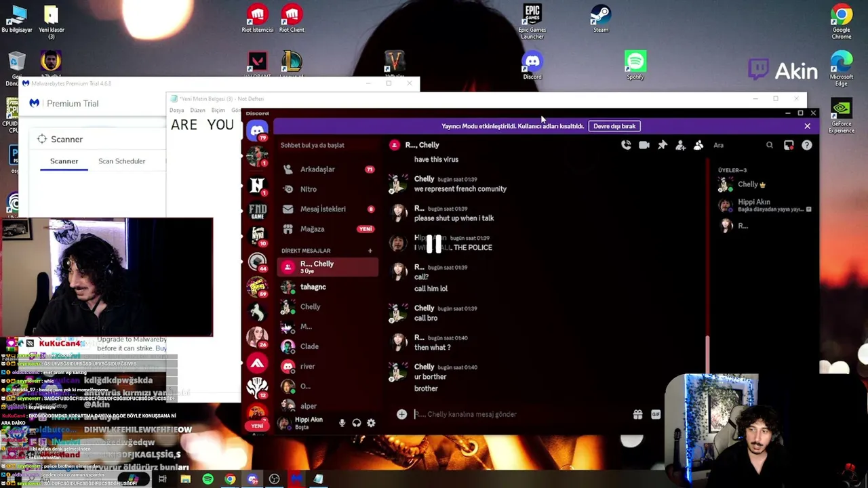
Task: Click File Explorer icon in the taskbar
Action: tap(185, 480)
